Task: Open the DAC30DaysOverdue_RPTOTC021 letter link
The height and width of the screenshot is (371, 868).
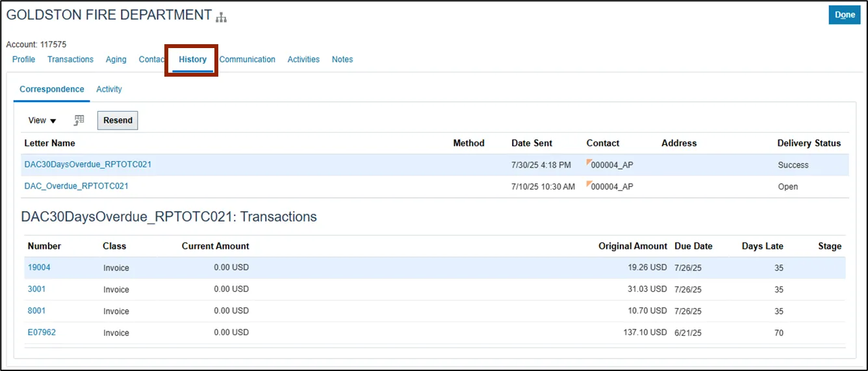Action: [88, 164]
